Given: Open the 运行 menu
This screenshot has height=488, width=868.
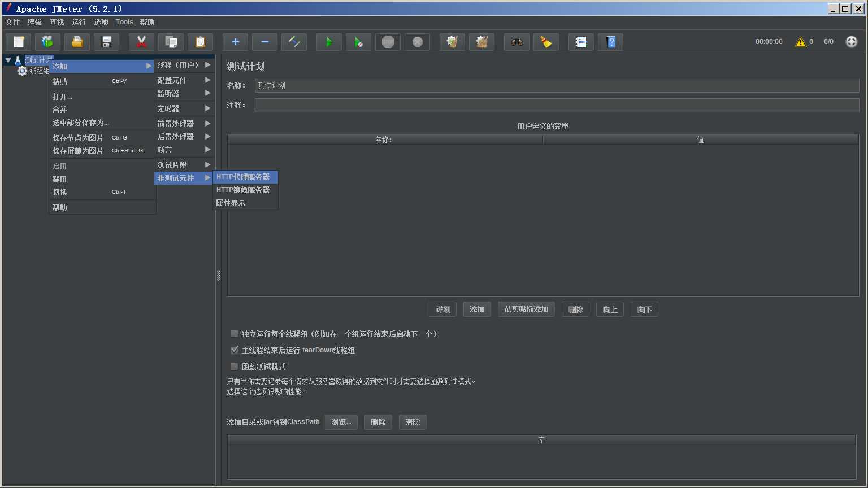Looking at the screenshot, I should 79,22.
